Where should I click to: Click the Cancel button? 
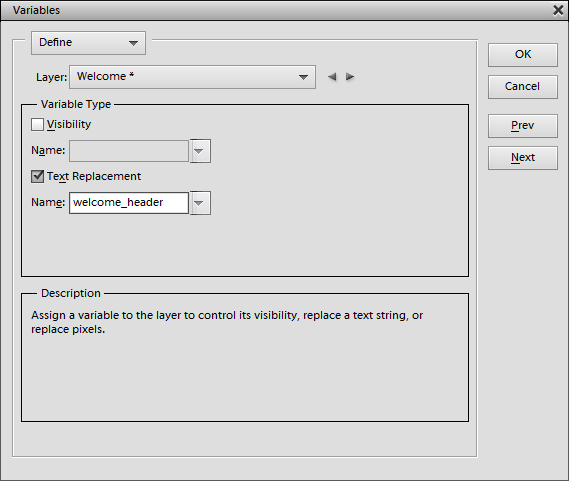[x=523, y=87]
